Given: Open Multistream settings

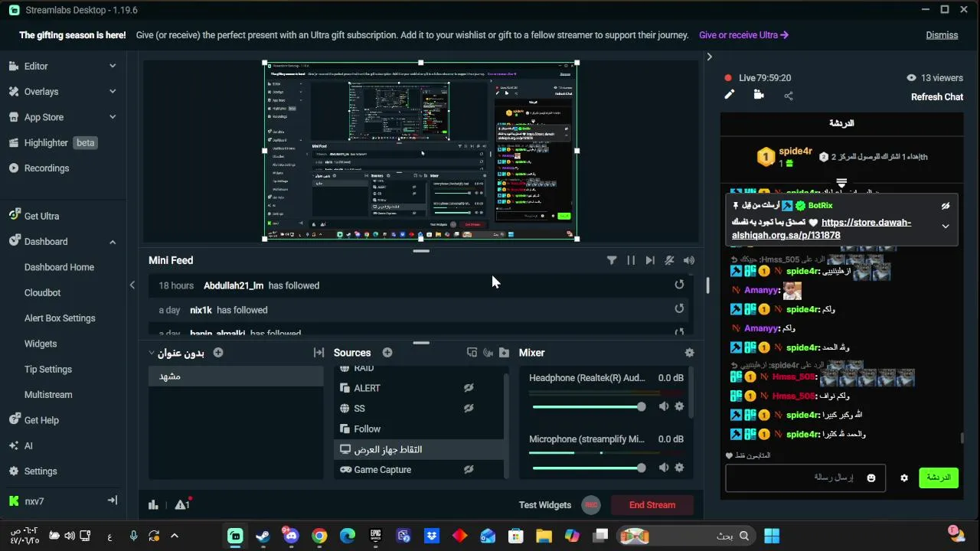Looking at the screenshot, I should 48,394.
